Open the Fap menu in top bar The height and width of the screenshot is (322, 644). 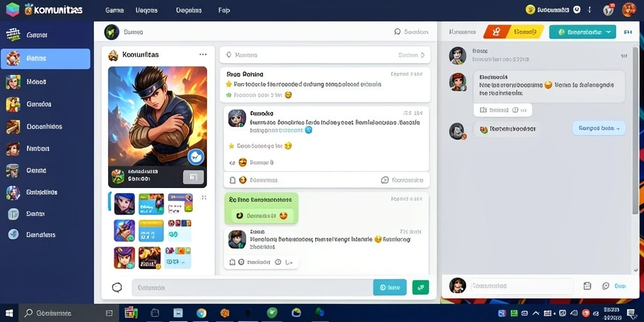click(x=225, y=10)
